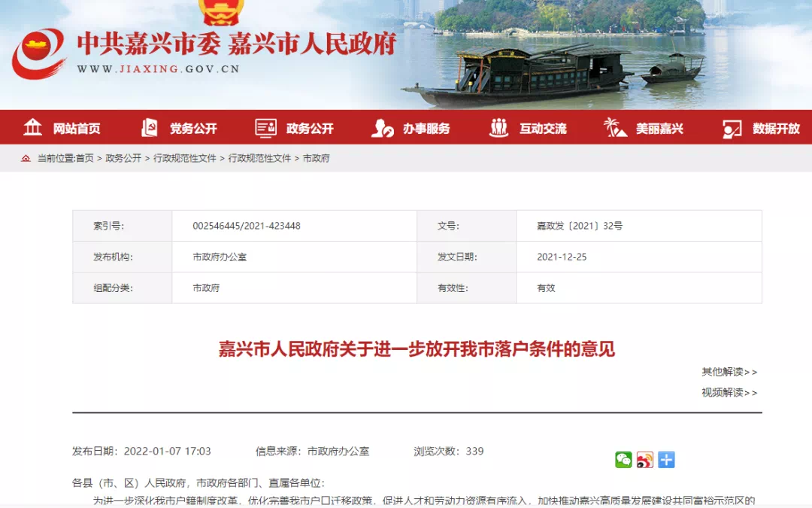Share via the Weibo icon
This screenshot has width=812, height=508.
click(645, 459)
